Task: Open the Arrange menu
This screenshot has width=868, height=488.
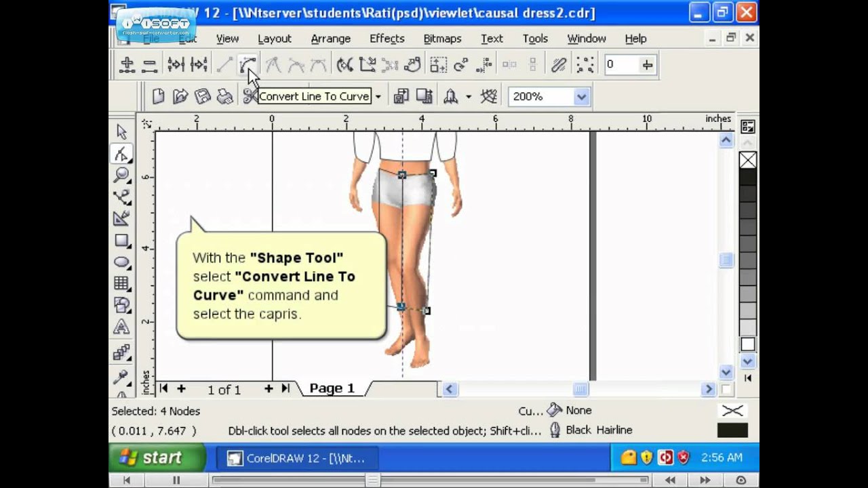Action: [330, 39]
